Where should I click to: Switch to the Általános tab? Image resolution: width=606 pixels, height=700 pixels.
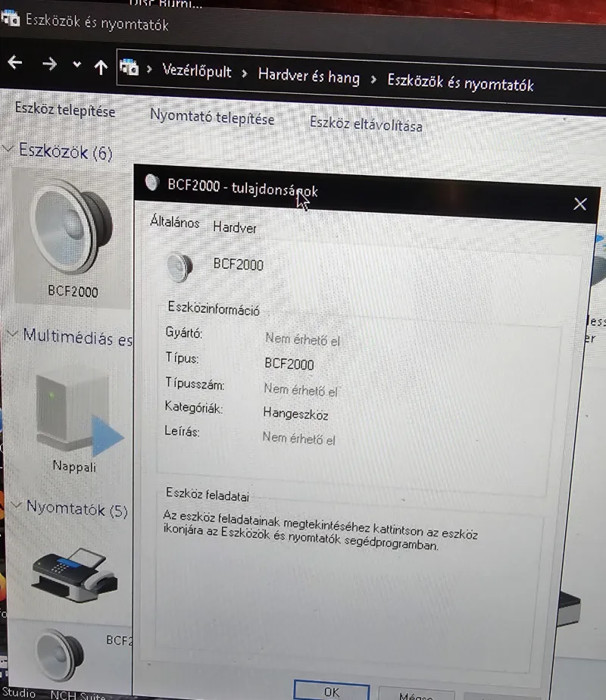pos(175,223)
